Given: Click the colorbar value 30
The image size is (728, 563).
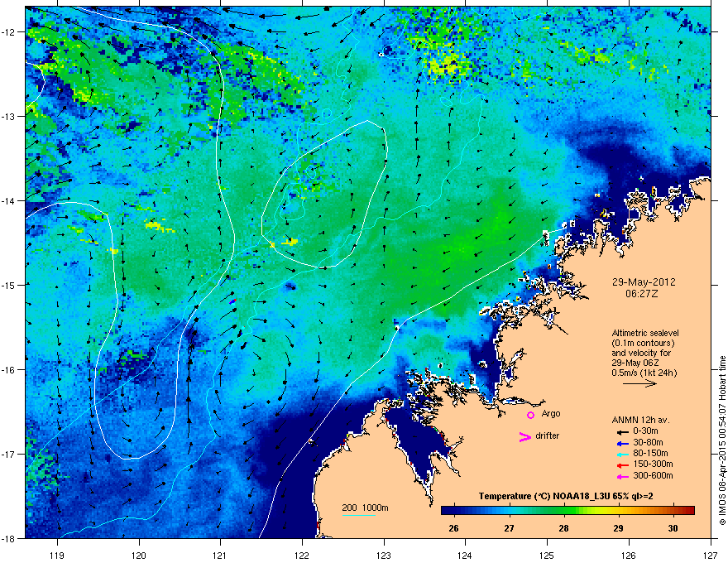Looking at the screenshot, I should (673, 528).
